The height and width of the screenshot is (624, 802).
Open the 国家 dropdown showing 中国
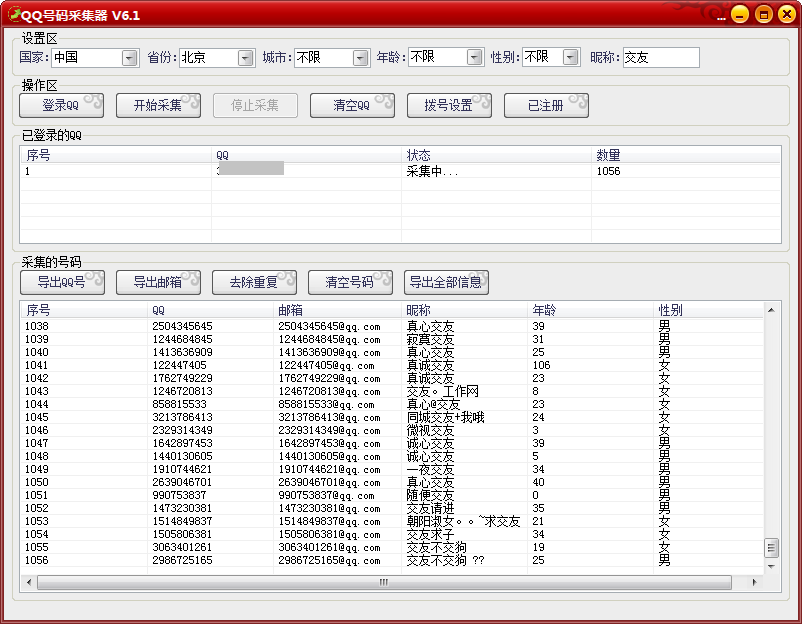point(130,58)
